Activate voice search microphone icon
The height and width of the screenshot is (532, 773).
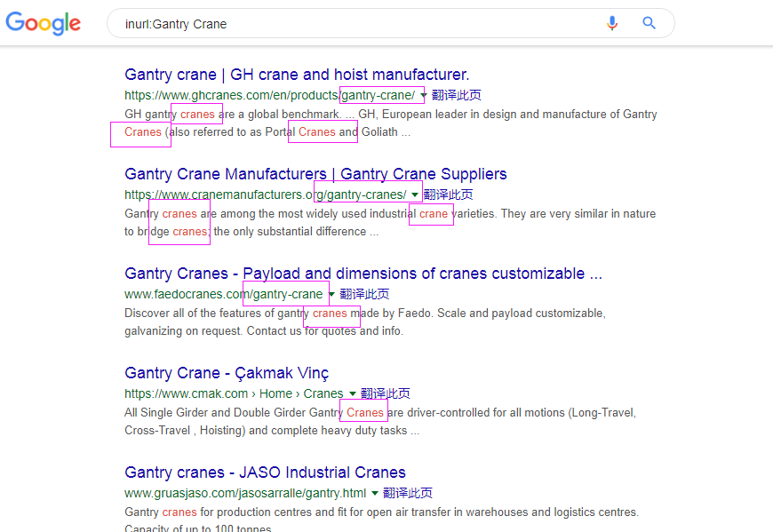pos(612,23)
